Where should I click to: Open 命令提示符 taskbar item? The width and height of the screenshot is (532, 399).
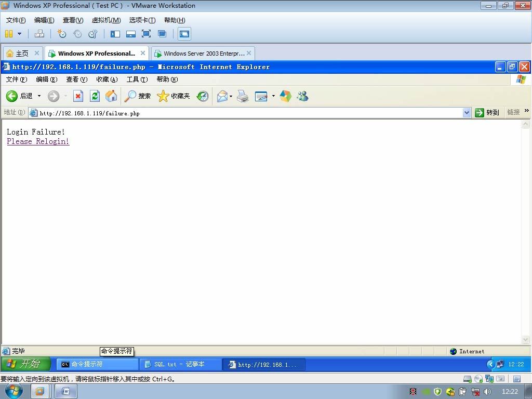coord(97,364)
